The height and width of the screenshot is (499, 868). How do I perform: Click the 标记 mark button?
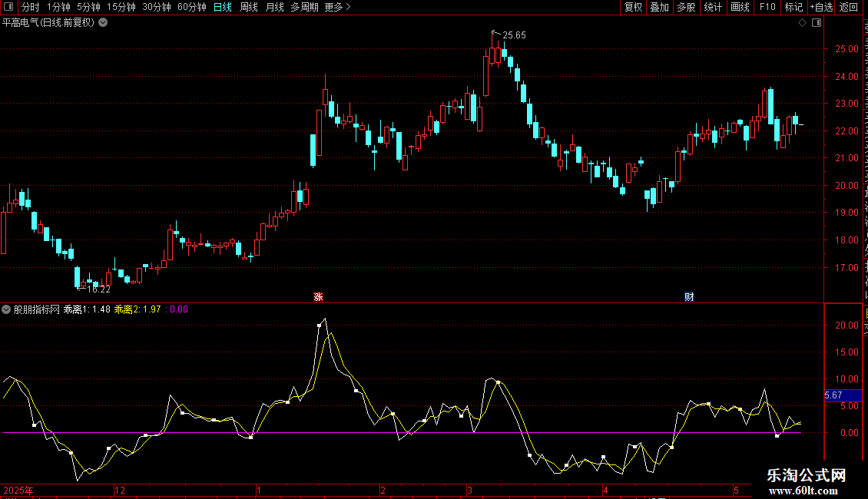pos(793,7)
